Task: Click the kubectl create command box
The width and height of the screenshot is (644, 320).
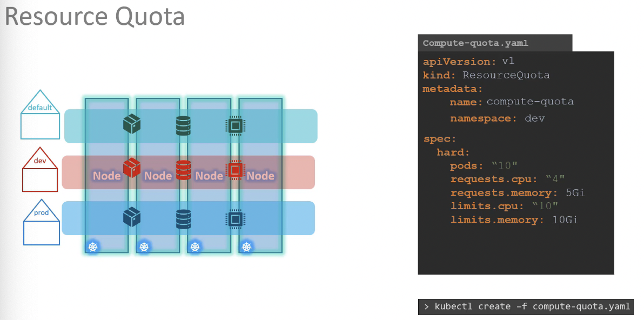Action: click(x=526, y=307)
